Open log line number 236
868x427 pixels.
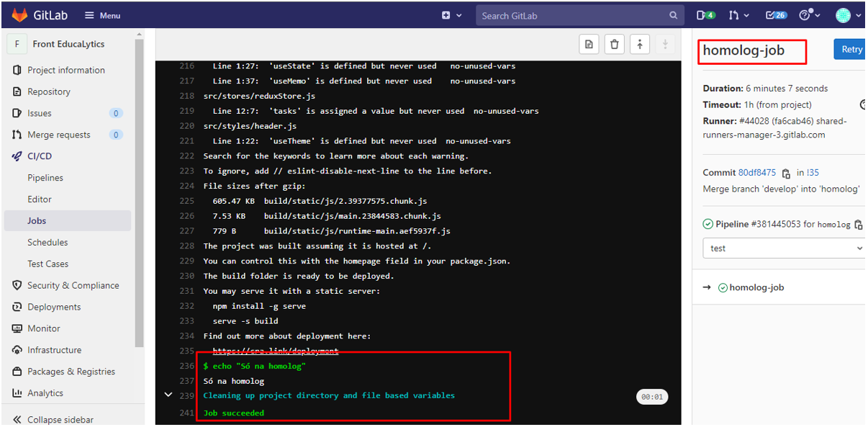tap(186, 366)
